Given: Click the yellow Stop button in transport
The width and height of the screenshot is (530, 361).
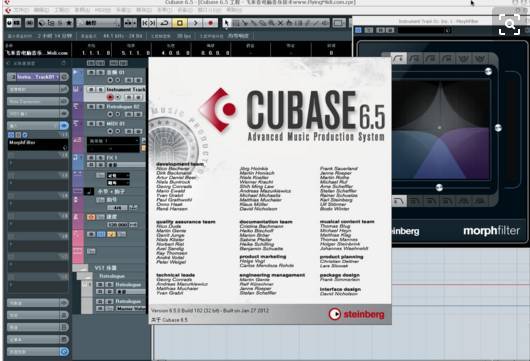Looking at the screenshot, I should (x=179, y=23).
